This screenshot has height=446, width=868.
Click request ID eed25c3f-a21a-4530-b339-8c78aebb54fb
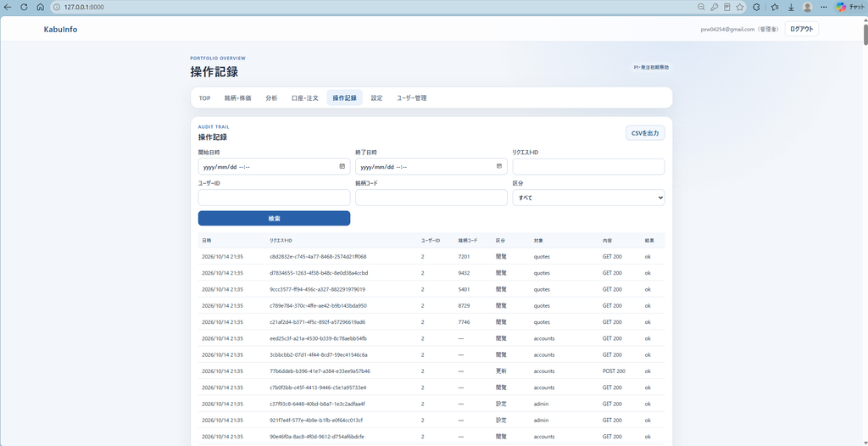click(x=319, y=338)
